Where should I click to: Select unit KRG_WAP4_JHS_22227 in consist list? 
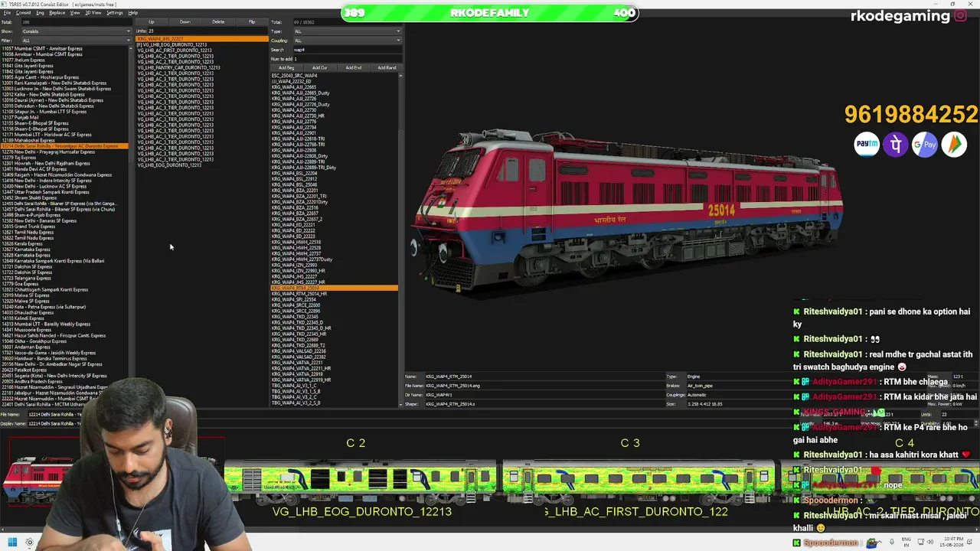[x=201, y=39]
